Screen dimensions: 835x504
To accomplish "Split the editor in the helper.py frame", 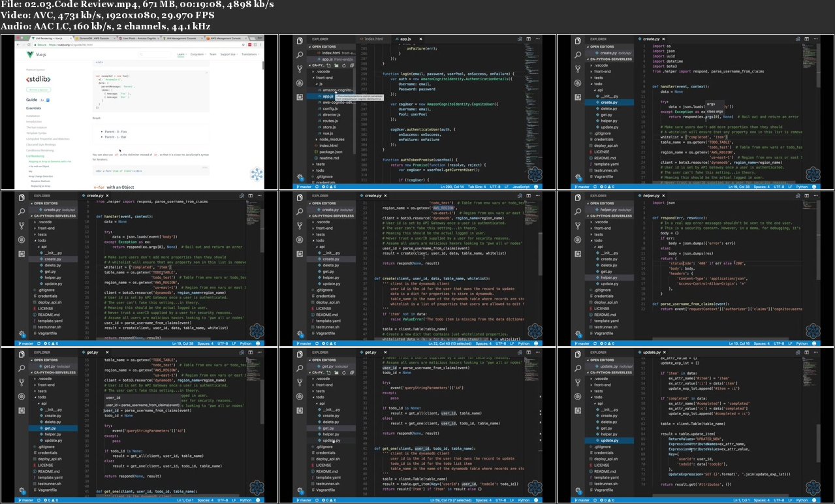I will pyautogui.click(x=807, y=196).
